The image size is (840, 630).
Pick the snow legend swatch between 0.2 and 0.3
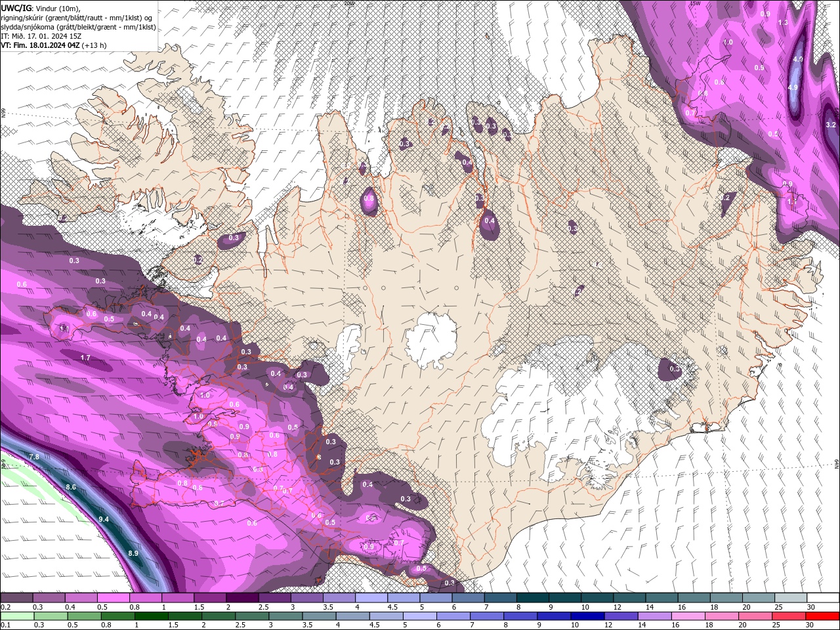[16, 598]
